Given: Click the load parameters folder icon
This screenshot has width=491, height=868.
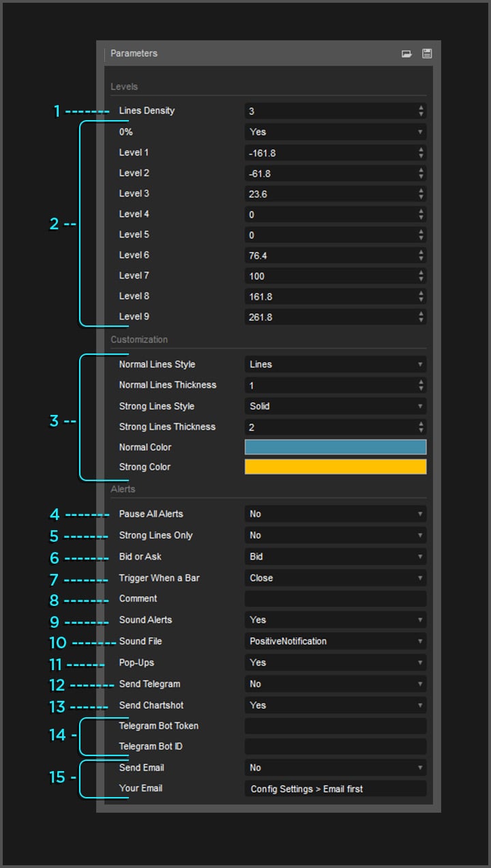Looking at the screenshot, I should [406, 54].
